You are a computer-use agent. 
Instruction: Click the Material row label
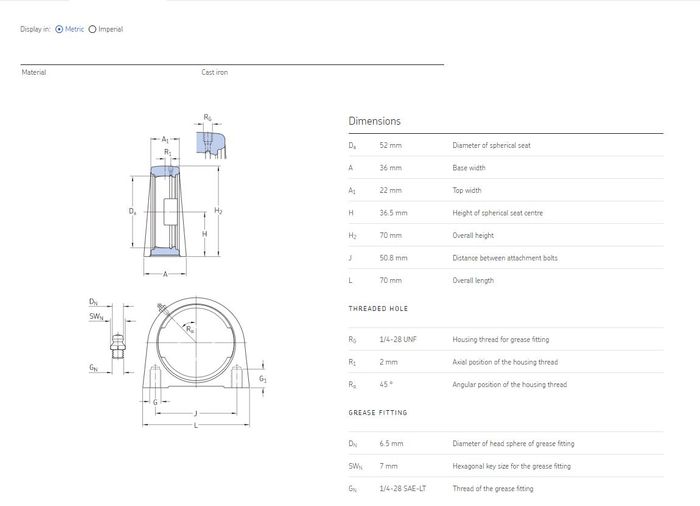[34, 72]
